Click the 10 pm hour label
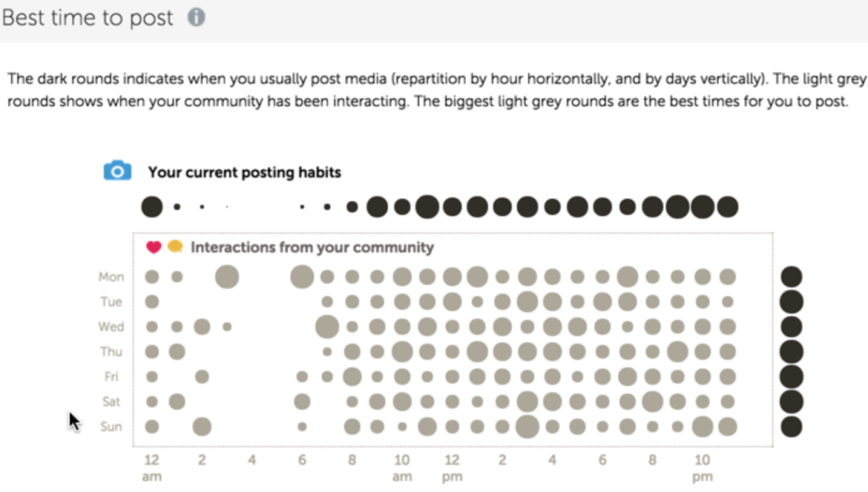This screenshot has width=868, height=492. 702,467
